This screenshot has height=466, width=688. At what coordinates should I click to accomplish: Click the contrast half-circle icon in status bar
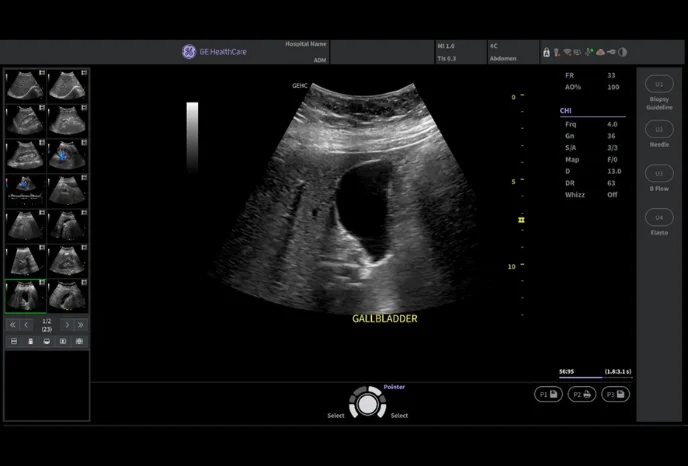pos(622,51)
